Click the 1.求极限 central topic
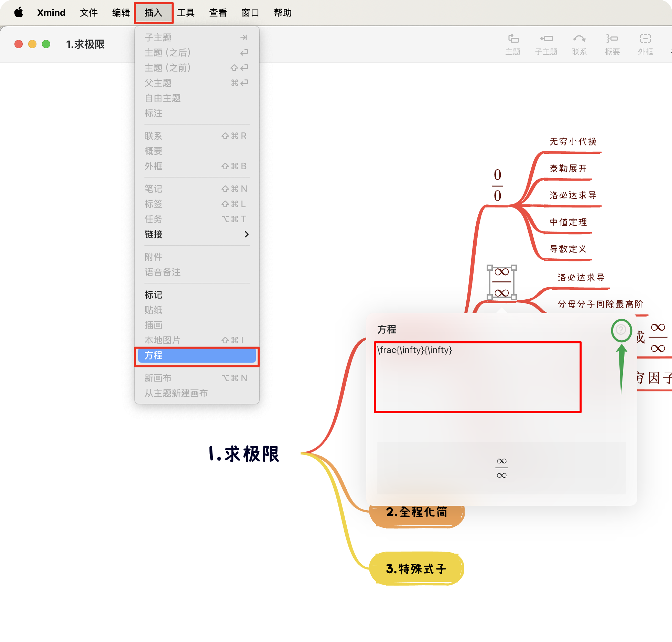Screen dimensions: 672x642 point(244,454)
